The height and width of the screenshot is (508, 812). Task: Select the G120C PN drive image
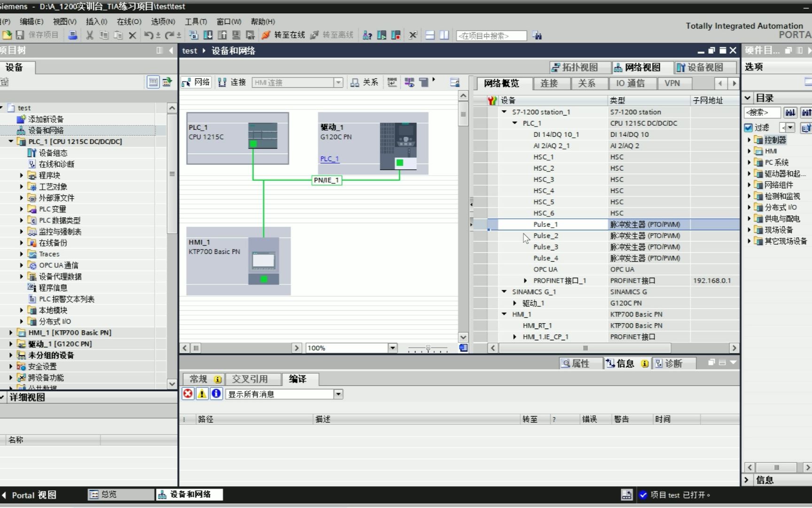coord(398,146)
